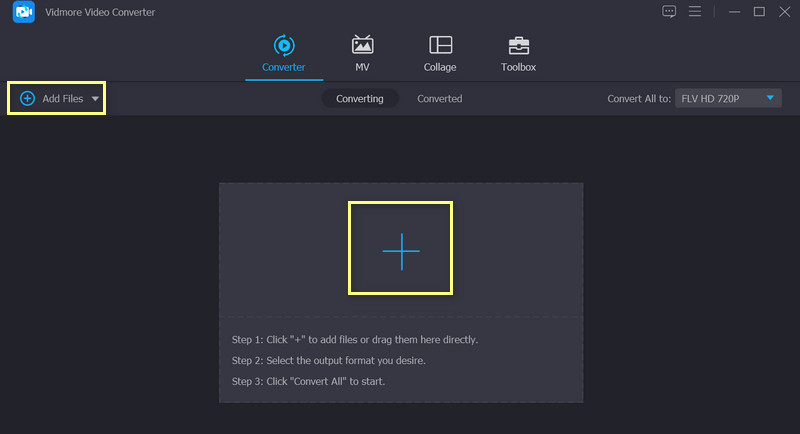Click the circled plus icon beside Add Files
The width and height of the screenshot is (800, 434).
coord(27,99)
